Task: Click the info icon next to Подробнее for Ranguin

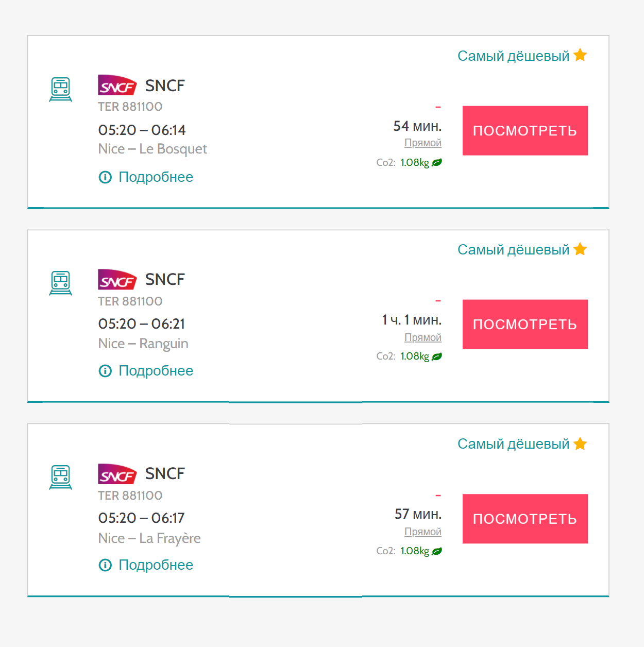Action: pos(105,371)
